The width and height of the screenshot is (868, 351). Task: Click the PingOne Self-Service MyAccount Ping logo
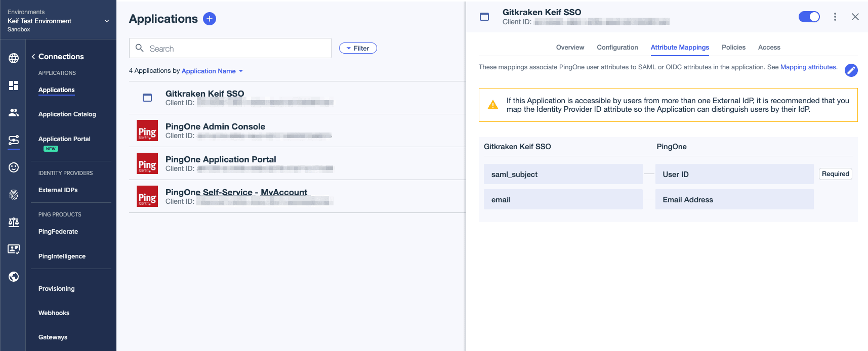(x=147, y=196)
